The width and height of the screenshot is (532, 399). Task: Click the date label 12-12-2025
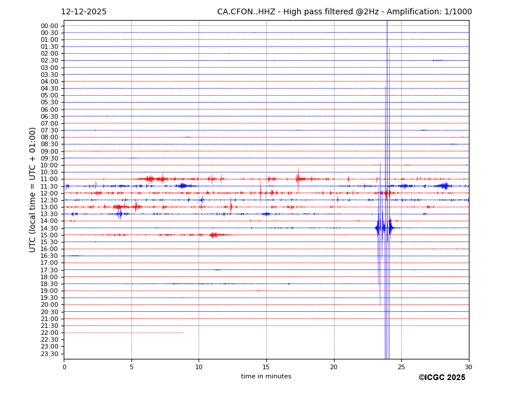point(84,12)
